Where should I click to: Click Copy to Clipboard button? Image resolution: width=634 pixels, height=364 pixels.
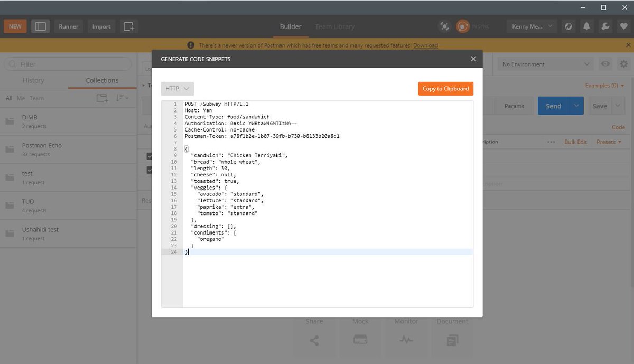tap(445, 89)
